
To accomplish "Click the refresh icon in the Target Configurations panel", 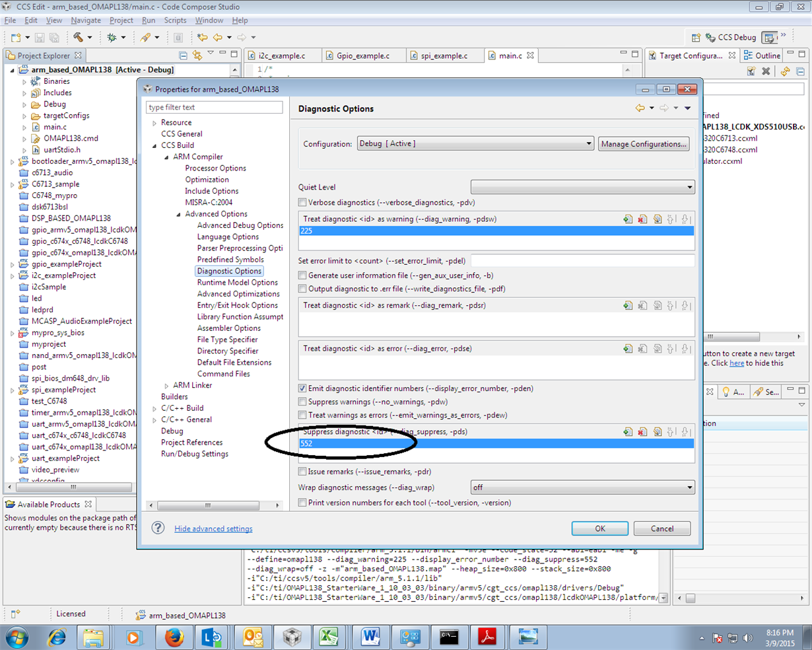I will tap(785, 71).
